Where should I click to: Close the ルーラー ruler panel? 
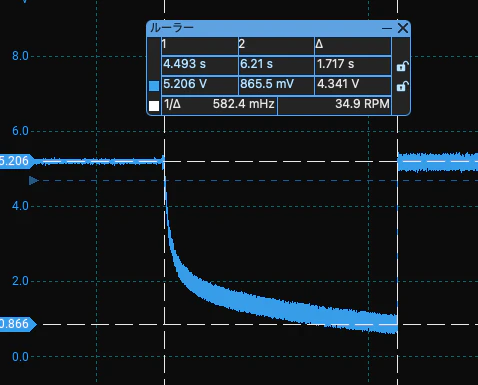(x=403, y=28)
